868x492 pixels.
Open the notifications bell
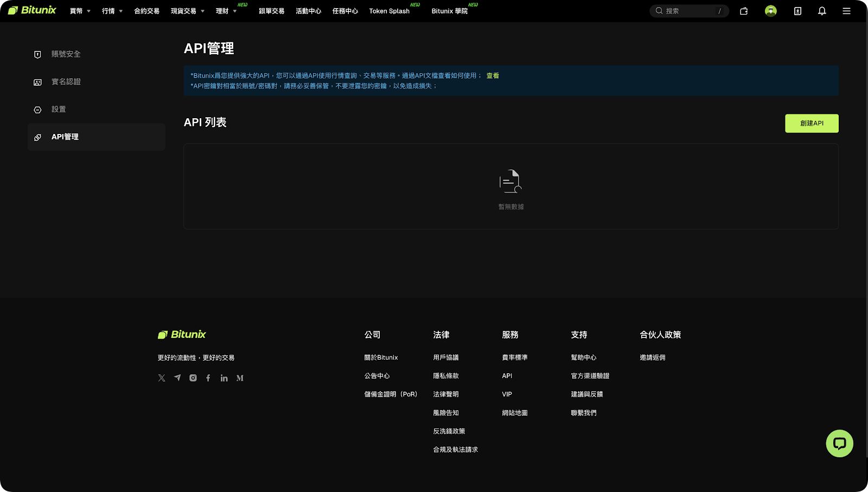(x=822, y=11)
